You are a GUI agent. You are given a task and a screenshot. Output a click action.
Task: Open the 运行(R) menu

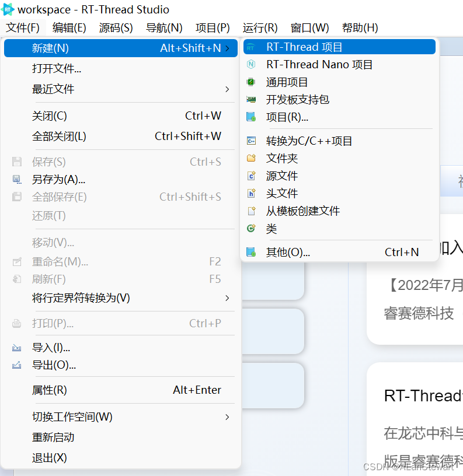[x=260, y=27]
